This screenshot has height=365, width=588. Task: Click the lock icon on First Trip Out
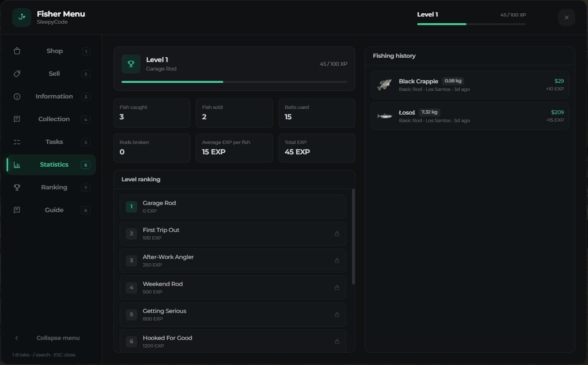coord(337,233)
